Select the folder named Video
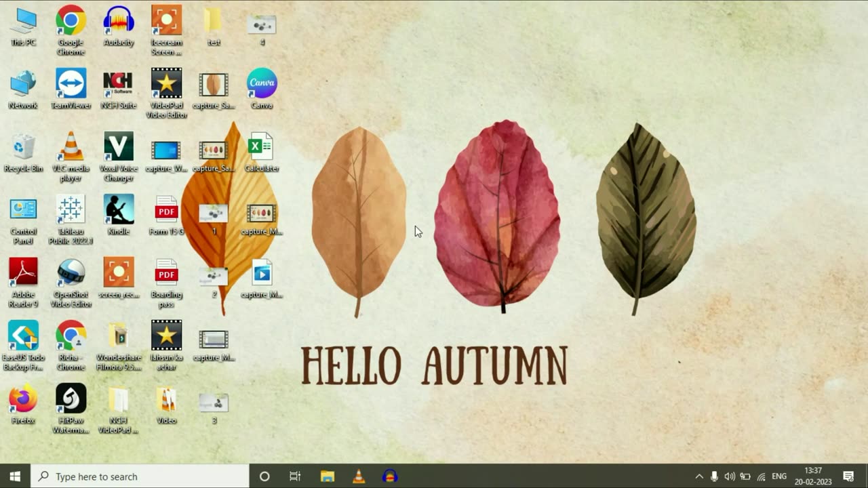Image resolution: width=868 pixels, height=488 pixels. click(x=166, y=405)
